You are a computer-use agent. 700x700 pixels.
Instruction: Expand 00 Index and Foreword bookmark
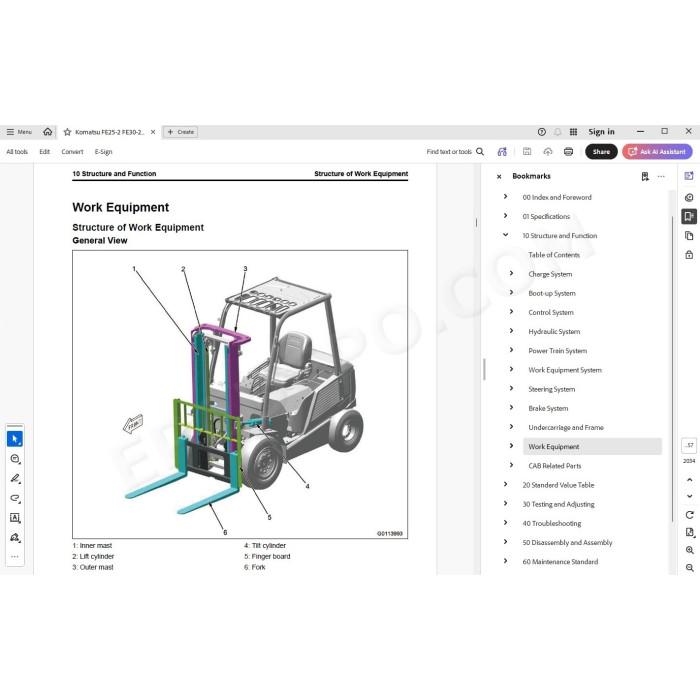[505, 196]
